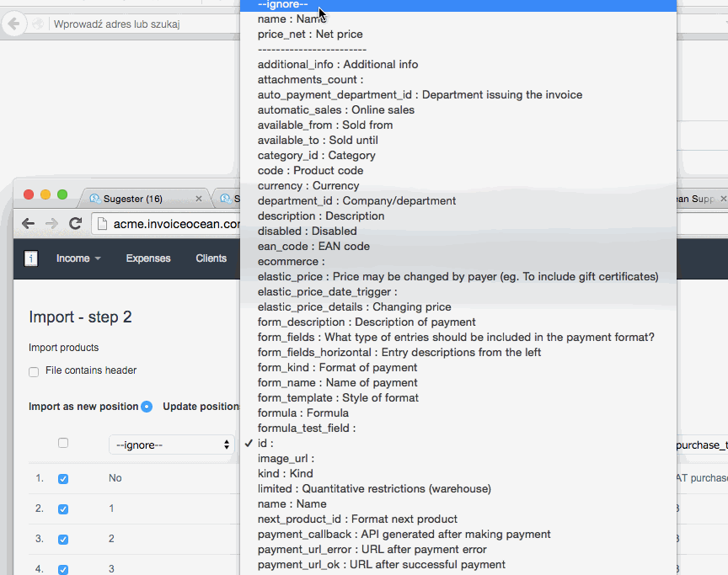728x575 pixels.
Task: Uncheck row 3 checkbox
Action: 63,540
